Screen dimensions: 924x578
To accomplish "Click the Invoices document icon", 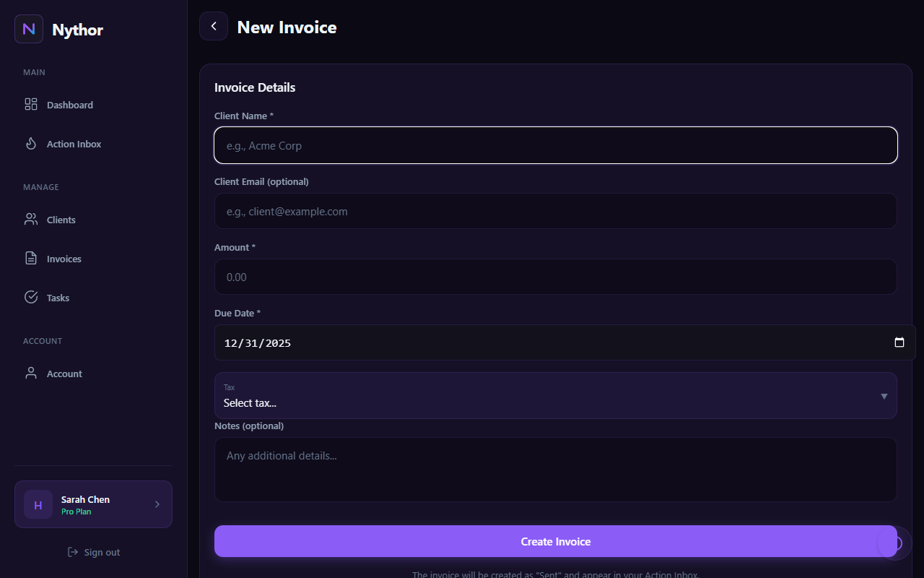I will pyautogui.click(x=31, y=259).
